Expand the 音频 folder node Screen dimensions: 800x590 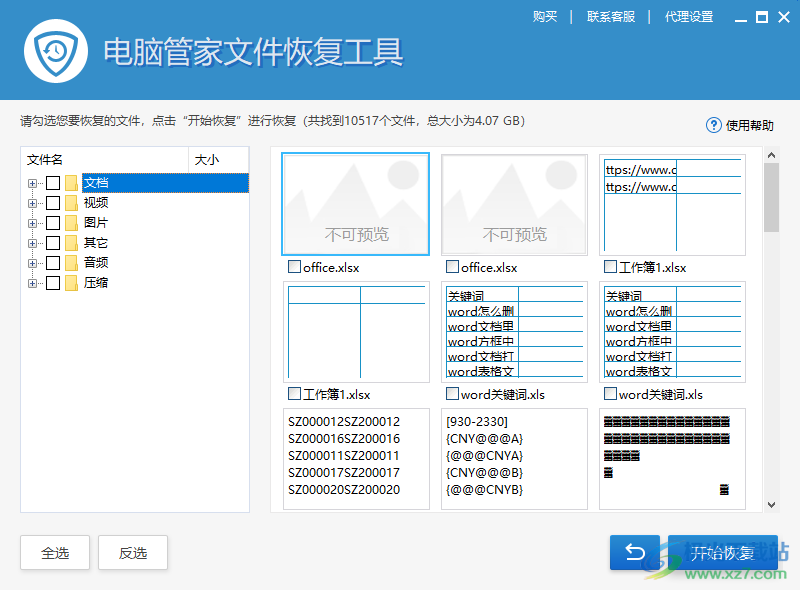point(31,262)
